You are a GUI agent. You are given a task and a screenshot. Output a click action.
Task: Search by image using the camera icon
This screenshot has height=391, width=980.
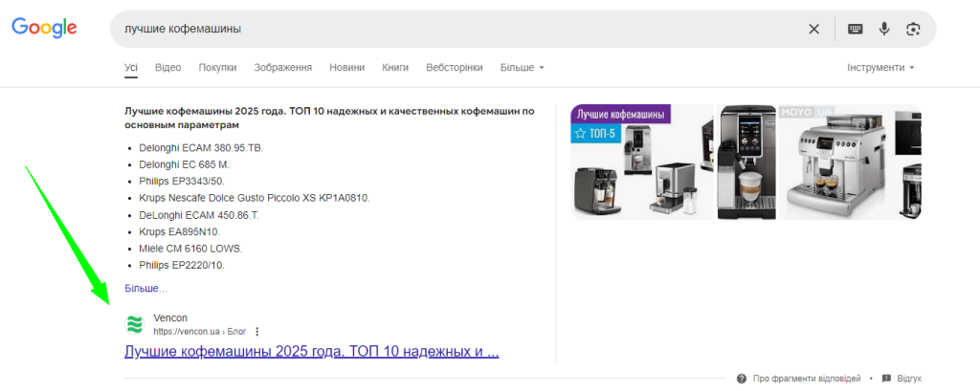(x=913, y=29)
